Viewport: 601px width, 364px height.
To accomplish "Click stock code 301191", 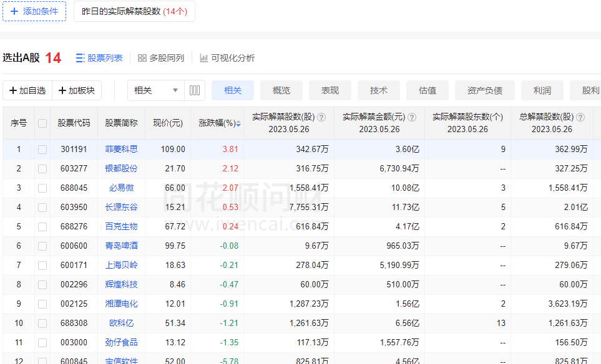I will (74, 149).
